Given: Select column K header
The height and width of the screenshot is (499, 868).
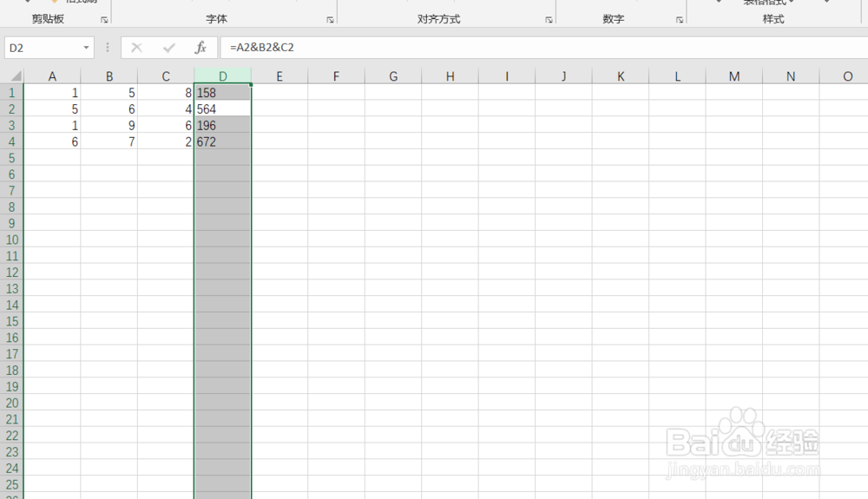Looking at the screenshot, I should pyautogui.click(x=621, y=76).
